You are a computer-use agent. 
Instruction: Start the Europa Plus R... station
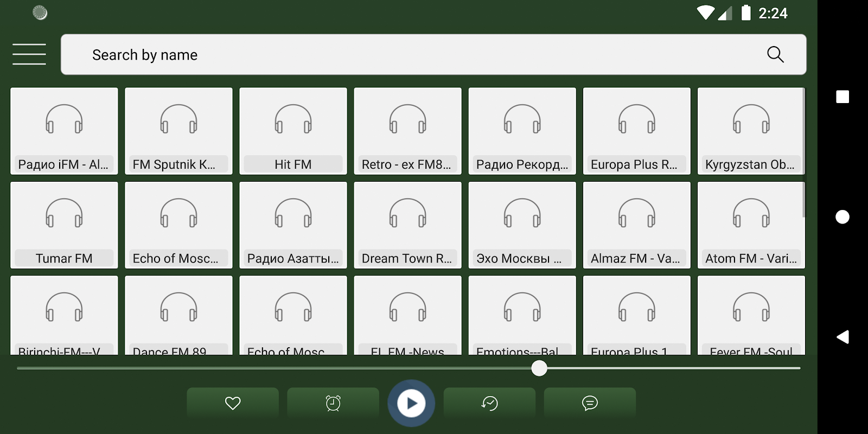point(636,131)
